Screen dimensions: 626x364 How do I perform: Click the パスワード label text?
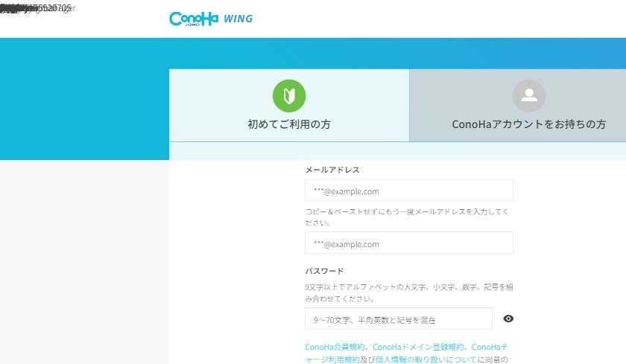tap(324, 271)
